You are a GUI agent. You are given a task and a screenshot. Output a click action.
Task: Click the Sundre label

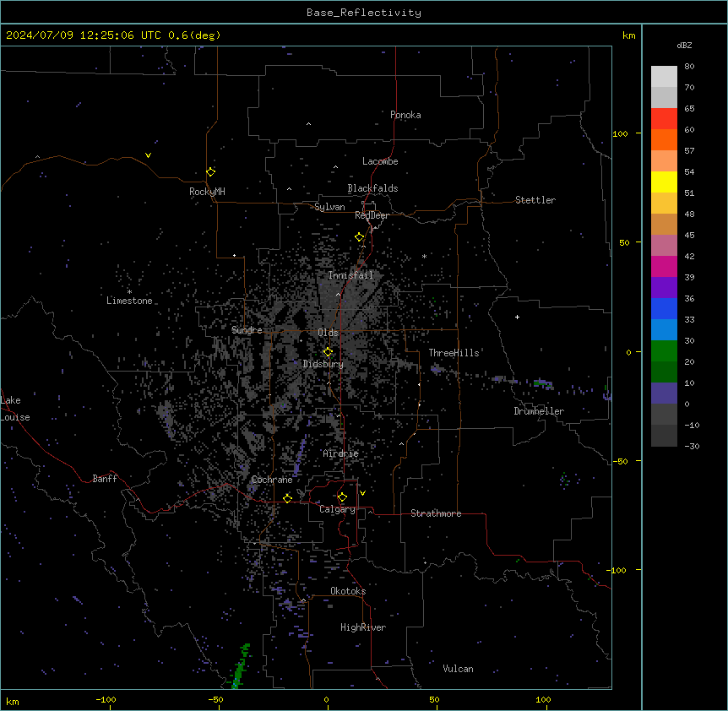point(247,330)
